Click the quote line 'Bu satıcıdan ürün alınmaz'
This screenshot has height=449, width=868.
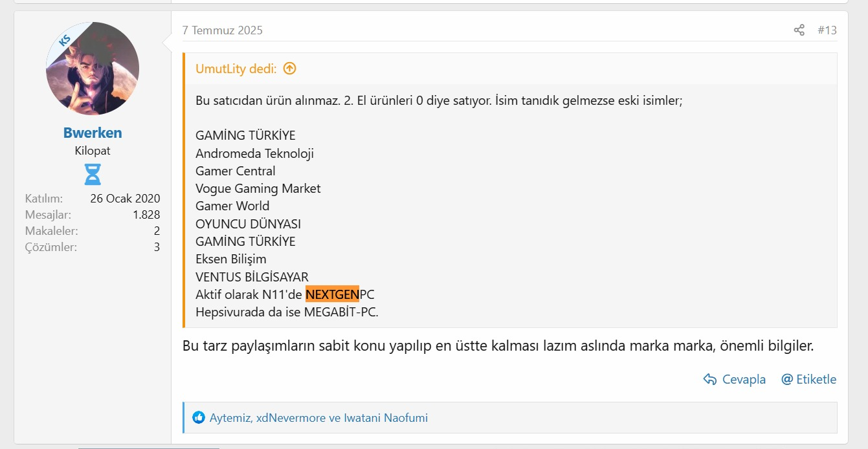tap(439, 101)
